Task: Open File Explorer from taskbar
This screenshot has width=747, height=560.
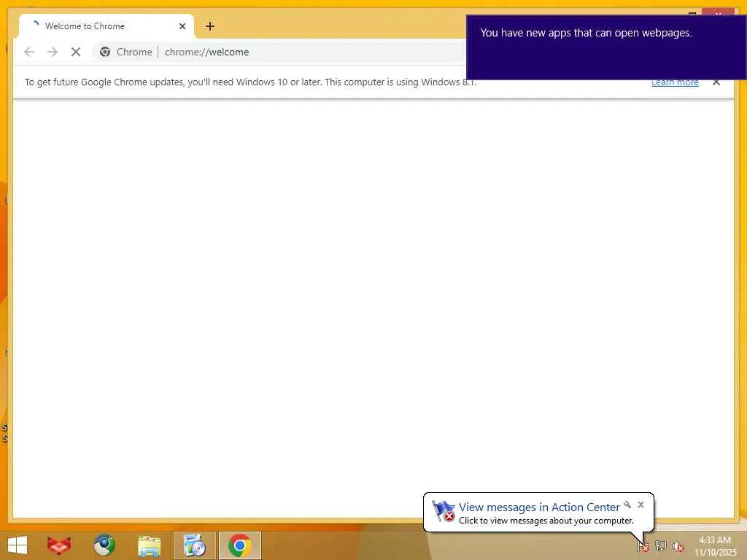Action: pos(149,545)
